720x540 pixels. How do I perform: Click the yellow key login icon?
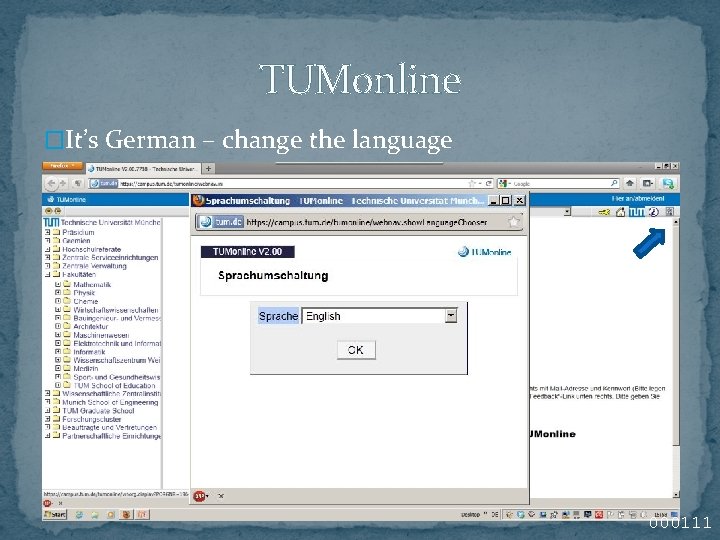tap(605, 212)
